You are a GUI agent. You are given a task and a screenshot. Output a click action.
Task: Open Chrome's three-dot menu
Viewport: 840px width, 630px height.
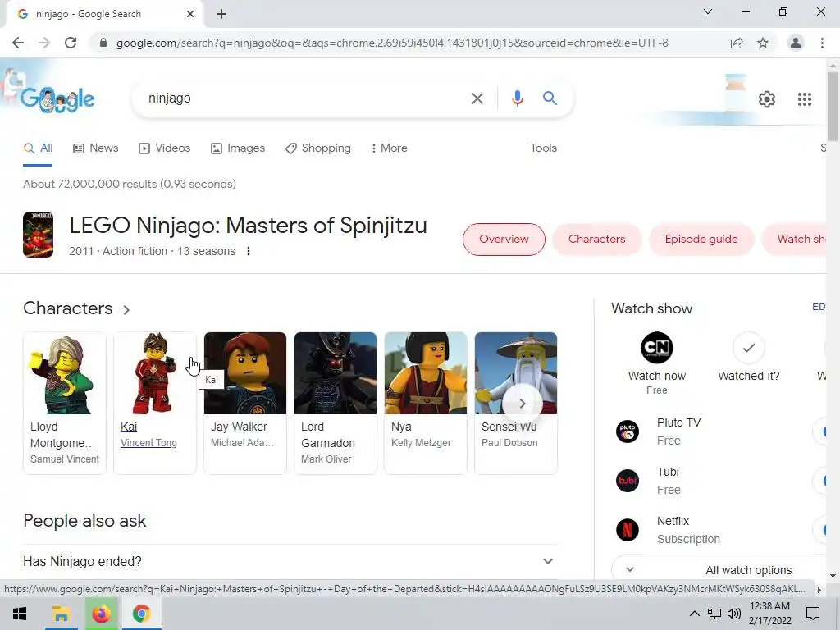(x=822, y=43)
